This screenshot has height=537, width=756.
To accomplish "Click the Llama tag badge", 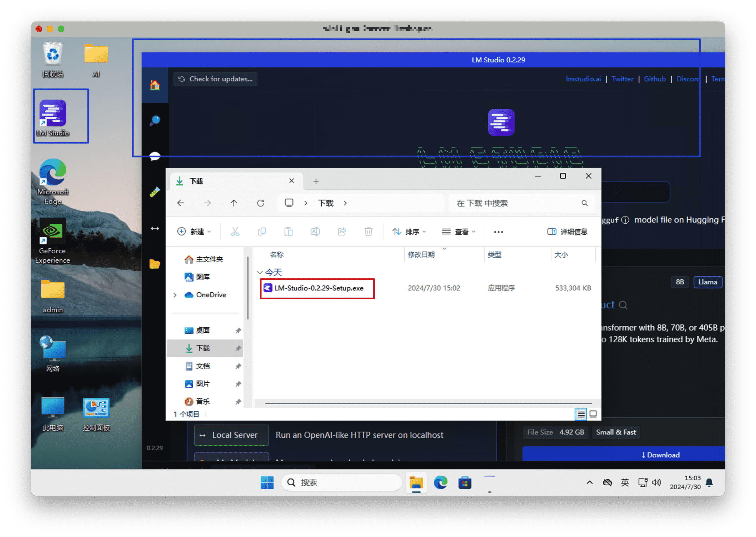I will coord(707,282).
